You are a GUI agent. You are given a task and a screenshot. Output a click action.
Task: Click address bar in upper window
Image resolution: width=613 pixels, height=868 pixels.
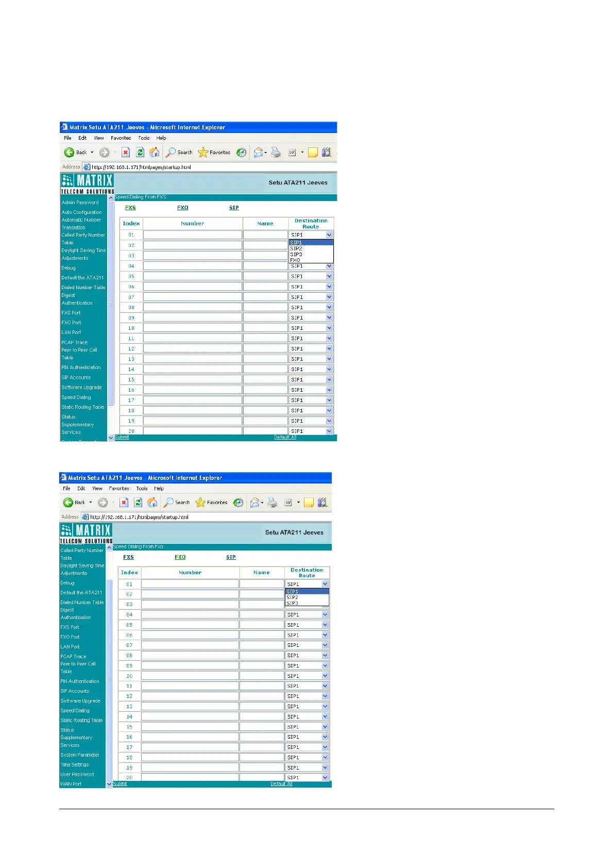click(x=209, y=167)
